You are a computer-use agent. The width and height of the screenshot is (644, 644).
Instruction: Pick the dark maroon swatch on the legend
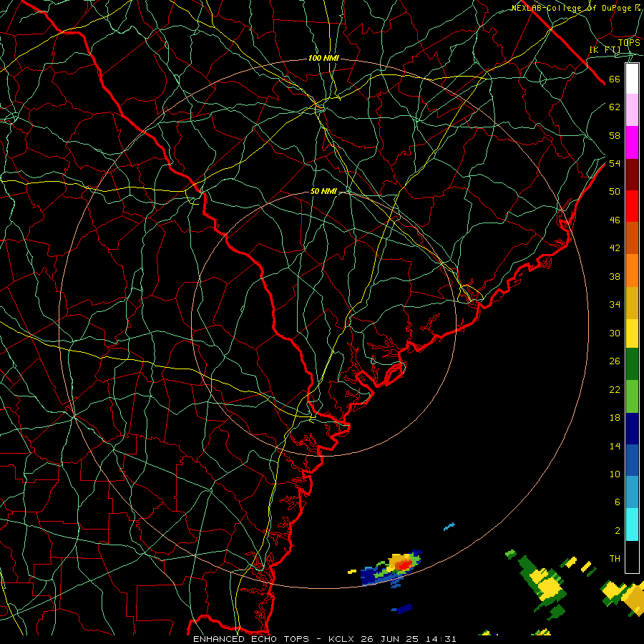point(632,175)
